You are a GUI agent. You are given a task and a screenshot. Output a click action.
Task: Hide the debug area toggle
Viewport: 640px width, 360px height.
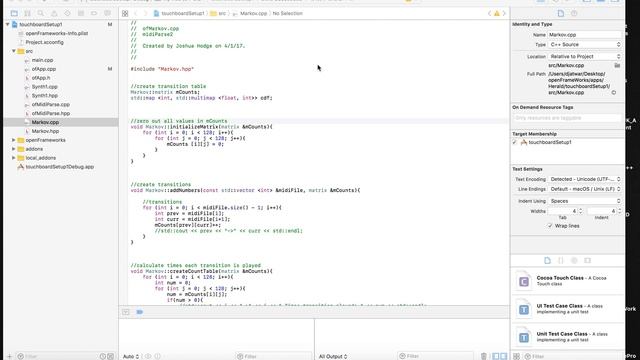tap(126, 312)
